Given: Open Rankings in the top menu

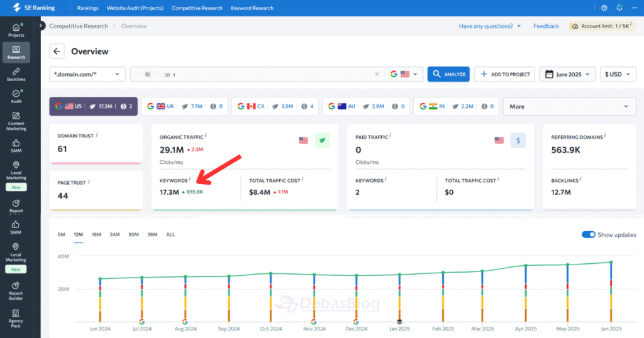Looking at the screenshot, I should tap(87, 8).
